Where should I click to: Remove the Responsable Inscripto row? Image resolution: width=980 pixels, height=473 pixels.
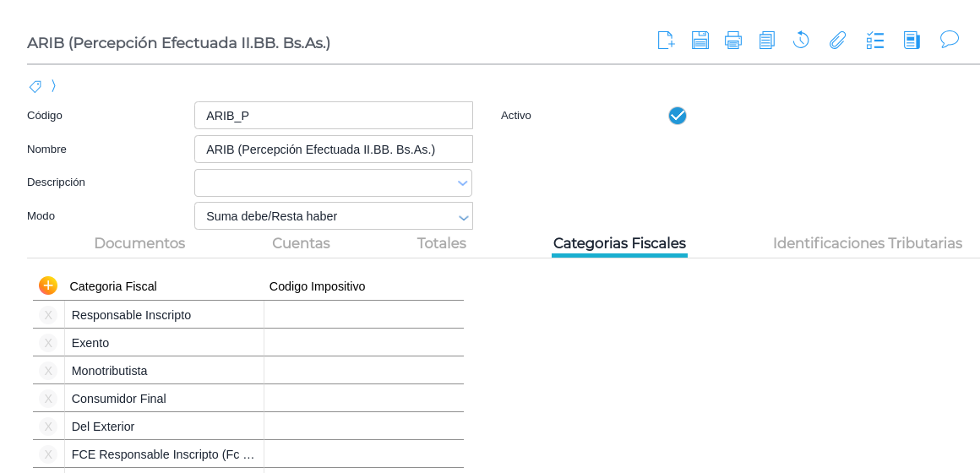pos(48,315)
